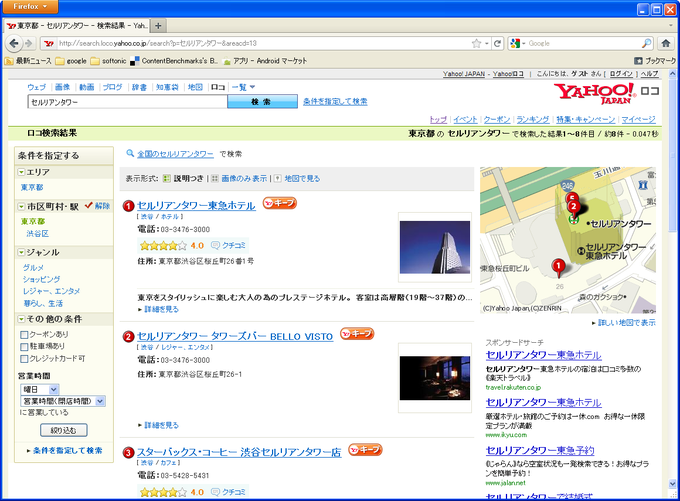The image size is (680, 501).
Task: Select the グルメ genre filter
Action: coord(33,268)
